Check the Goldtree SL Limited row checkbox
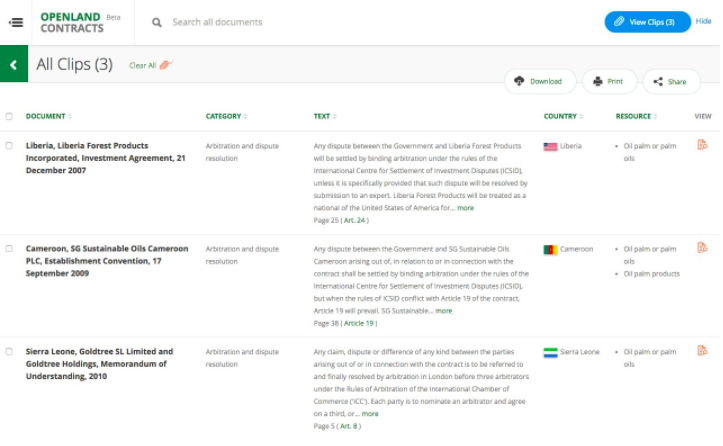The width and height of the screenshot is (723, 446). click(x=9, y=351)
